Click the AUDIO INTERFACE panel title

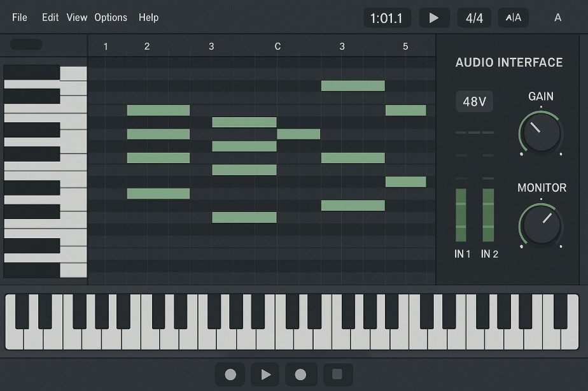[x=509, y=62]
